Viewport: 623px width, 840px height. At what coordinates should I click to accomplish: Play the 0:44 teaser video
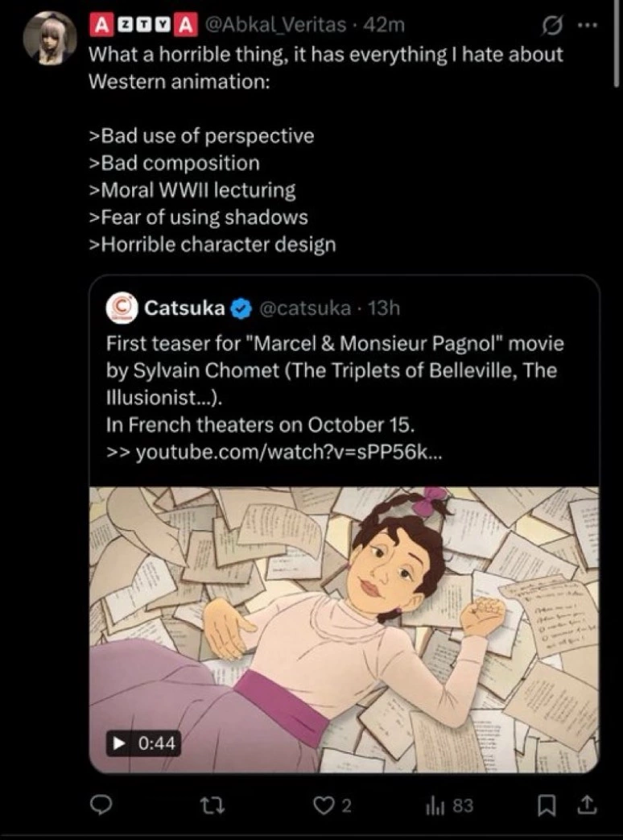(x=143, y=743)
